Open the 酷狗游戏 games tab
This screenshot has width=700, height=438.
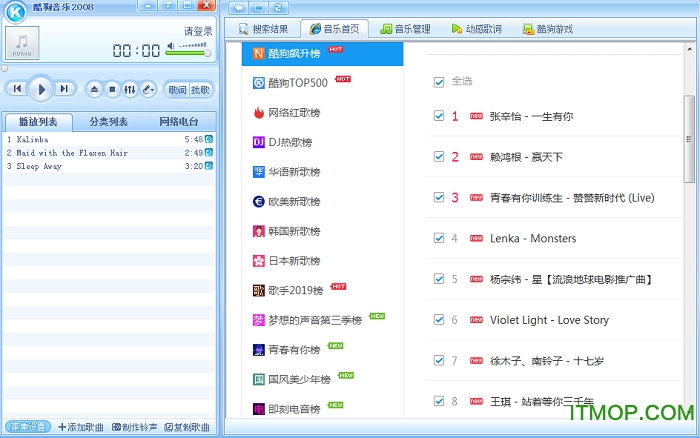click(548, 29)
